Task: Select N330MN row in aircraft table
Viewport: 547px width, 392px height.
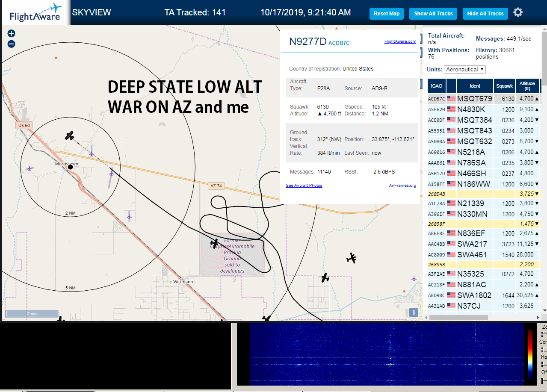Action: click(484, 214)
